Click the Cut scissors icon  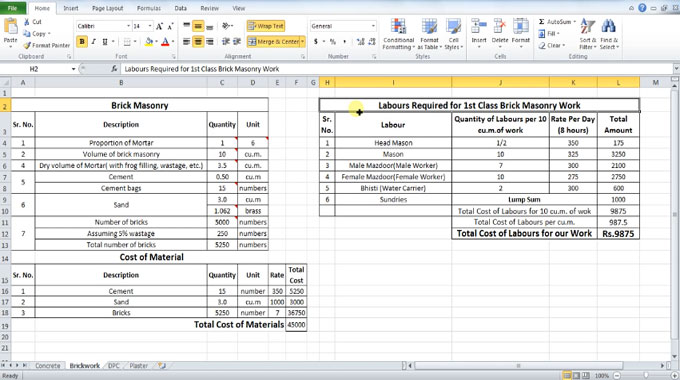pos(27,22)
